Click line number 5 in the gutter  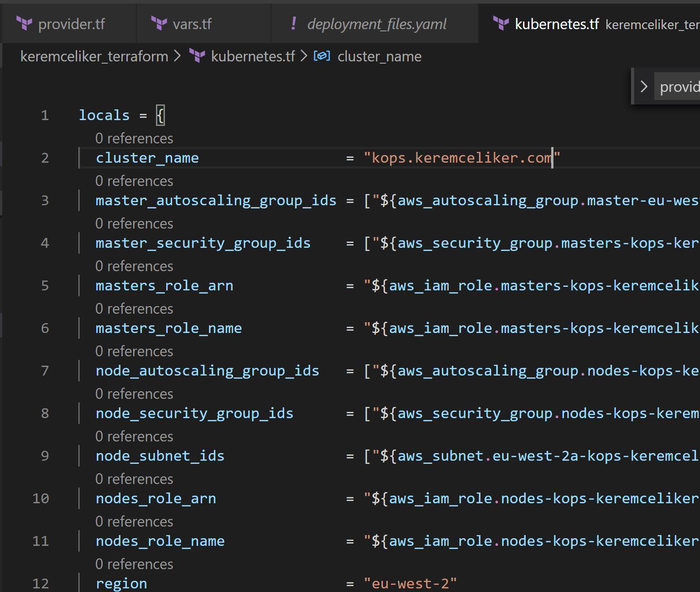tap(45, 286)
